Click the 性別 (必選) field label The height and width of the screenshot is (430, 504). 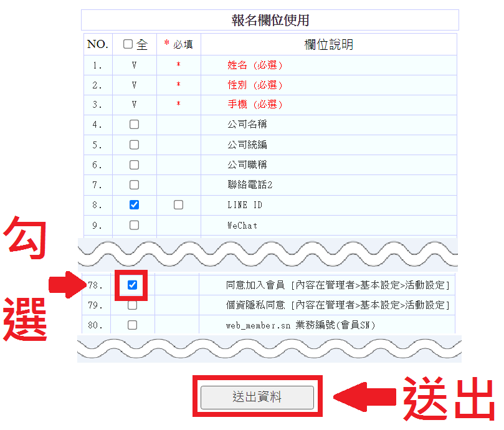(255, 85)
